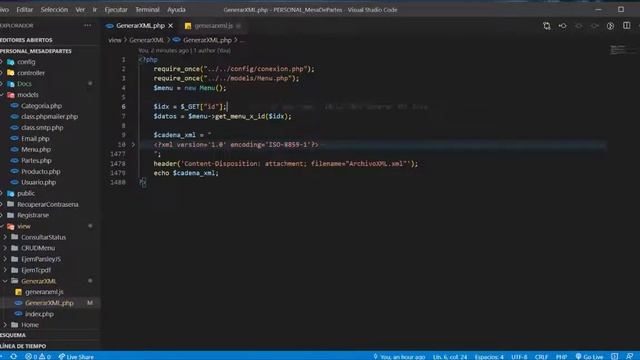Open errors and warnings in status bar

click(38, 356)
